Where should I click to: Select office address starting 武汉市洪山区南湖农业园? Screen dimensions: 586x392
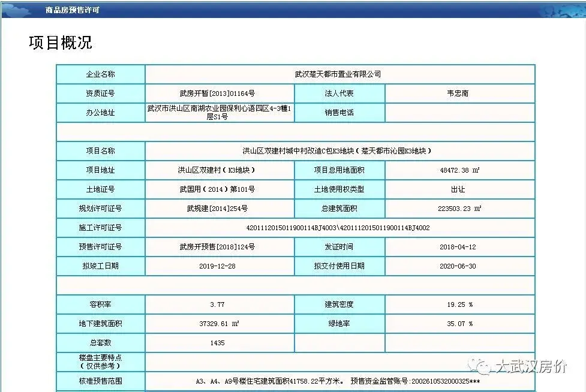tap(219, 112)
